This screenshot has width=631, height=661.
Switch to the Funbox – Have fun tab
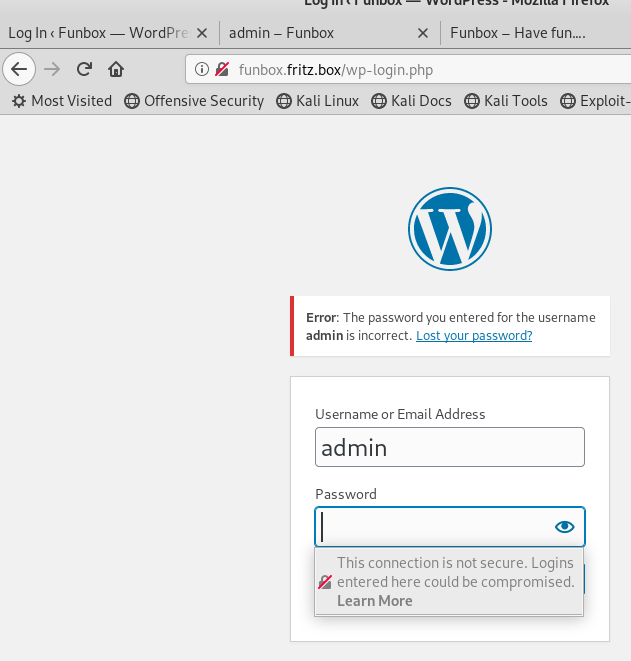click(x=536, y=33)
